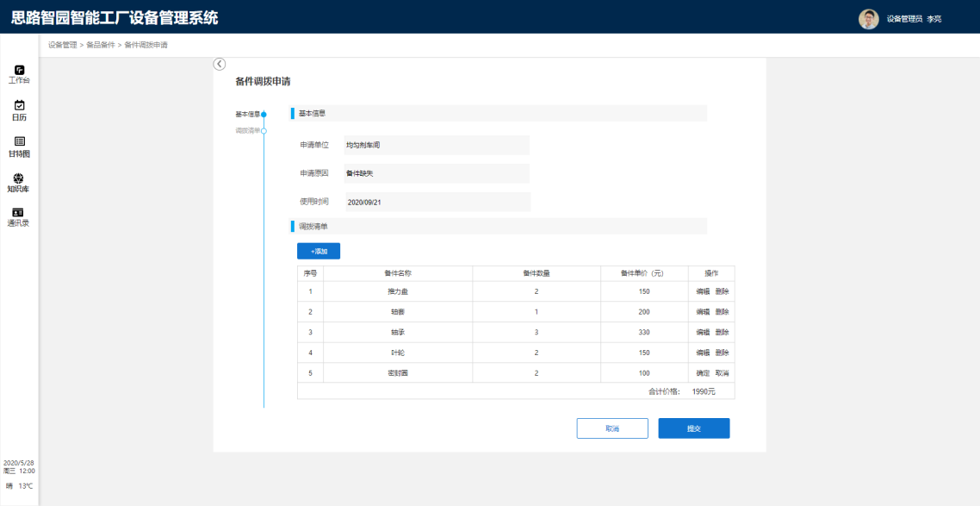Focus the 申请原因 field

pos(436,173)
